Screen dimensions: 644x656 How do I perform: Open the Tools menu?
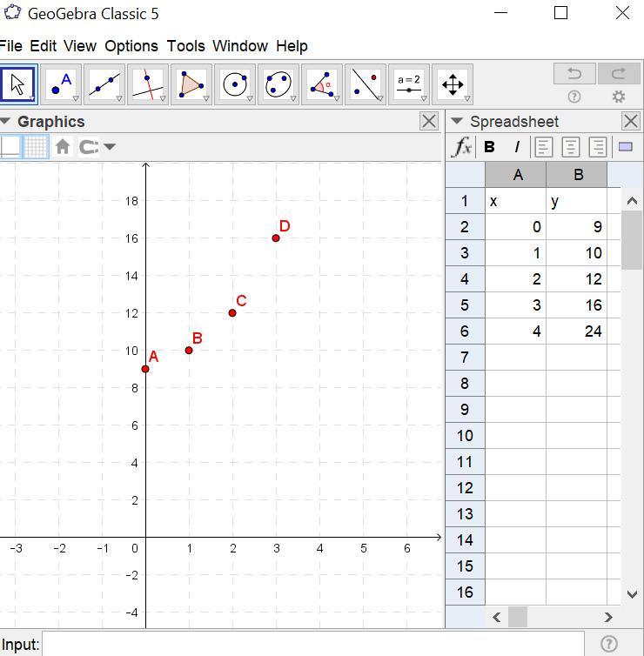(x=185, y=46)
